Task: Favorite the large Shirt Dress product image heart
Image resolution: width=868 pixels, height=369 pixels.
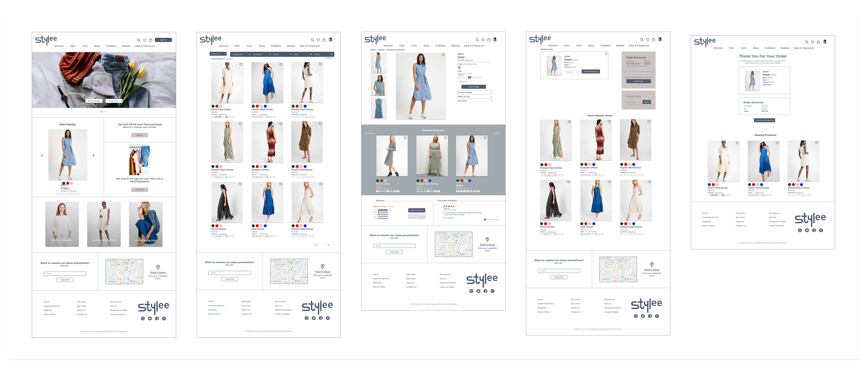Action: [x=443, y=55]
